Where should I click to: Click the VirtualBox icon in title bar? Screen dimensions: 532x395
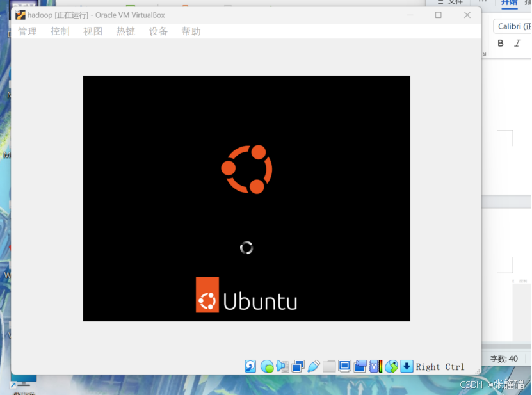pyautogui.click(x=20, y=15)
